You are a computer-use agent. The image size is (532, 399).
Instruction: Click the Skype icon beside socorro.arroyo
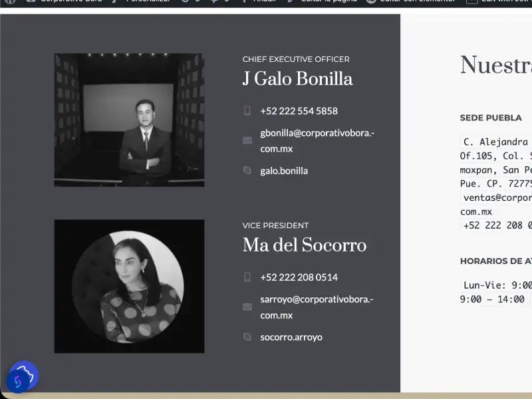tap(247, 336)
